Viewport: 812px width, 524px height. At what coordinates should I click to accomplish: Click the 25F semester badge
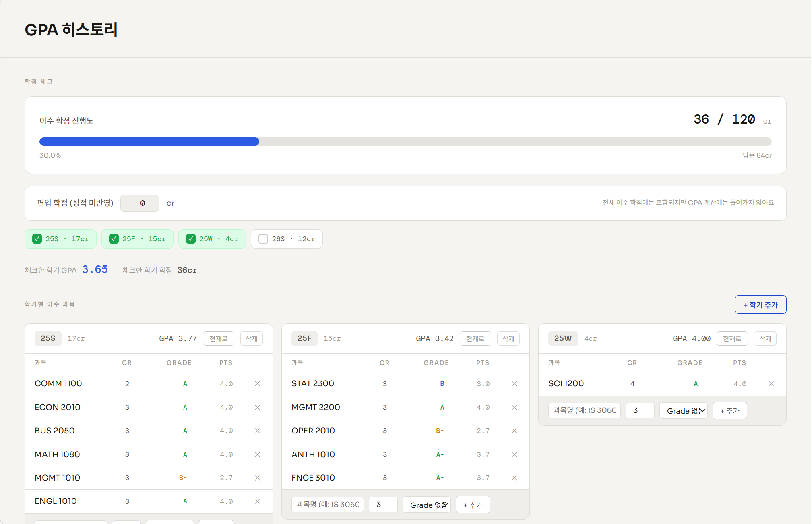coord(304,338)
